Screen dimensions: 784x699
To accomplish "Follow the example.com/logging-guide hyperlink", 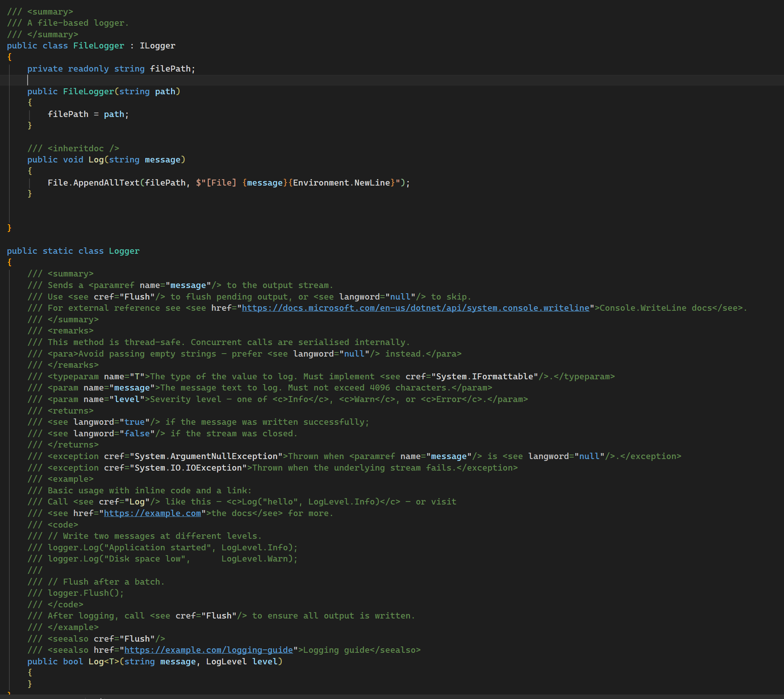I will 208,650.
